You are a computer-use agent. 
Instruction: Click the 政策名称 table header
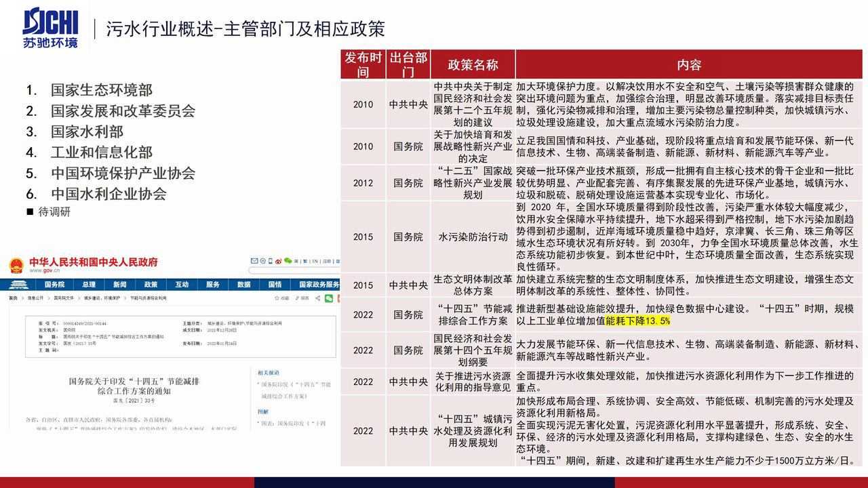(x=473, y=64)
